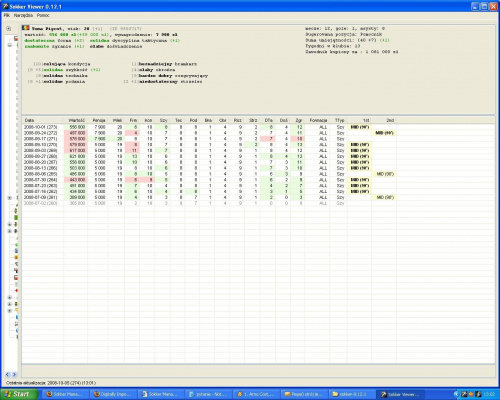Switch to the sokker-0.12.1 folder taskbar item
This screenshot has height=400, width=500.
click(x=352, y=394)
